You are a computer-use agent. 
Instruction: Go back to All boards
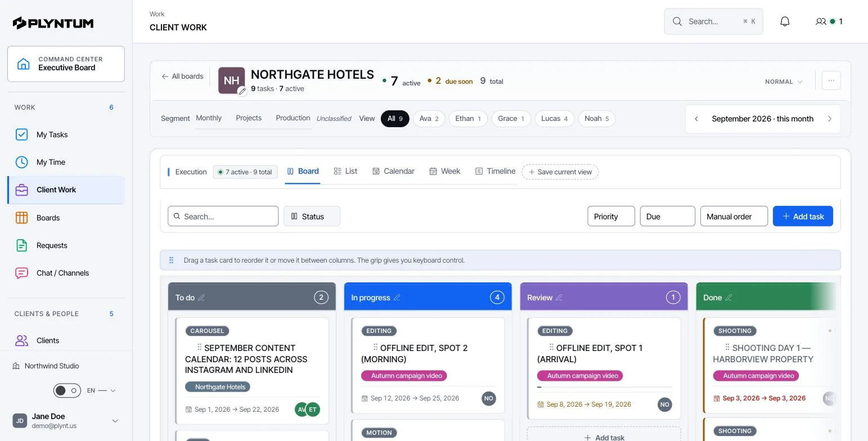point(182,76)
